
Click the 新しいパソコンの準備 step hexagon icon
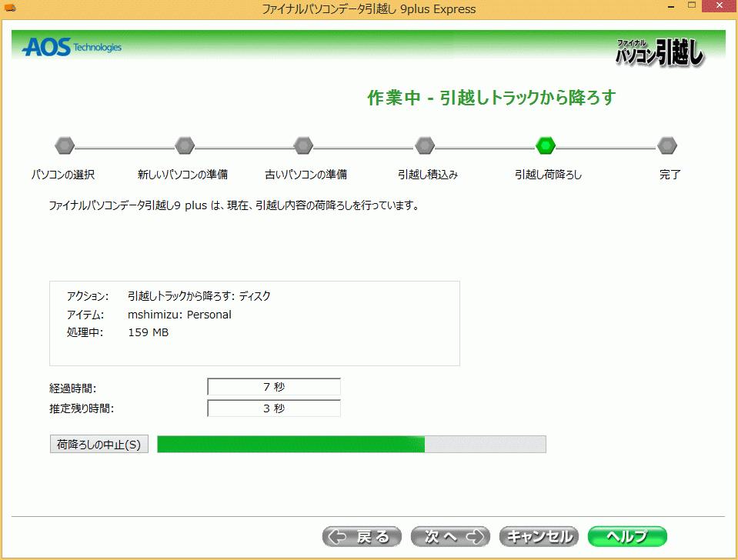[x=185, y=145]
